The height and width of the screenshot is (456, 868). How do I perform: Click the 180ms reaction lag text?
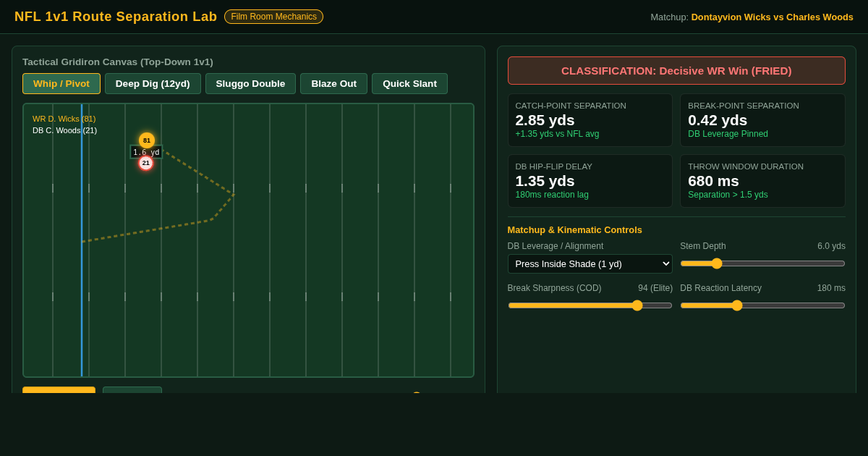552,195
